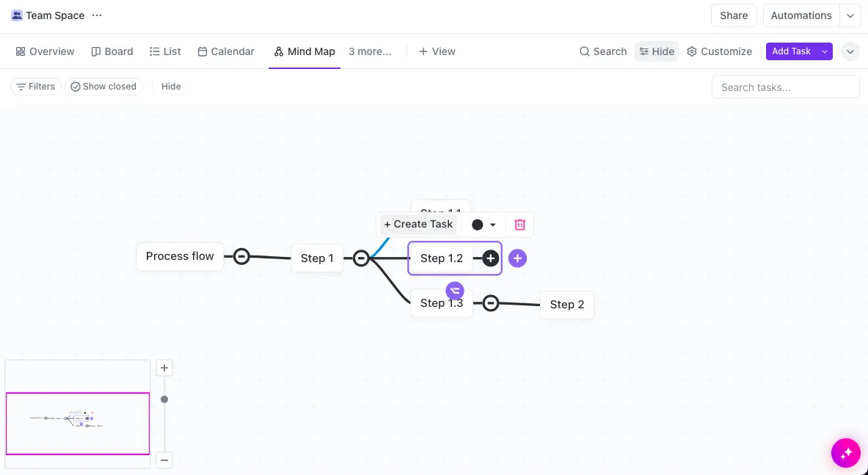Screen dimensions: 868x475
Task: Click Create Task in node toolbar
Action: pyautogui.click(x=418, y=224)
